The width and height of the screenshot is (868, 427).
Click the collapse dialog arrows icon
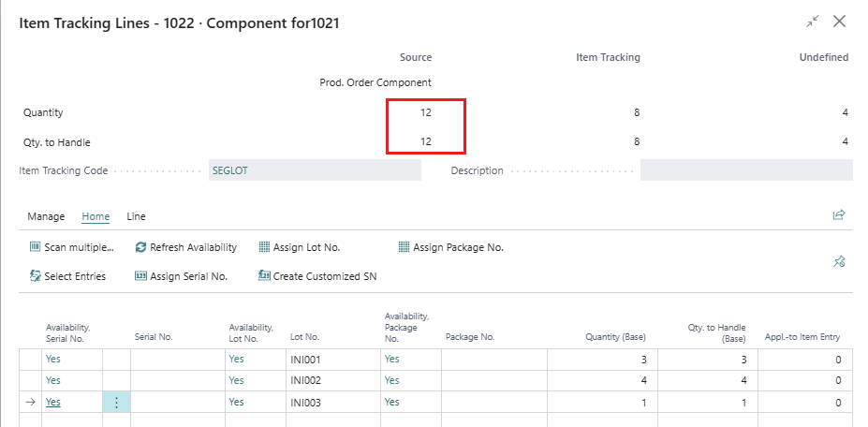click(x=812, y=22)
